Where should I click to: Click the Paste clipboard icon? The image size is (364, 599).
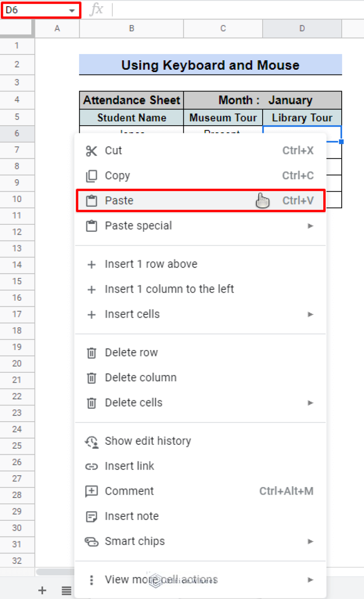pos(91,200)
